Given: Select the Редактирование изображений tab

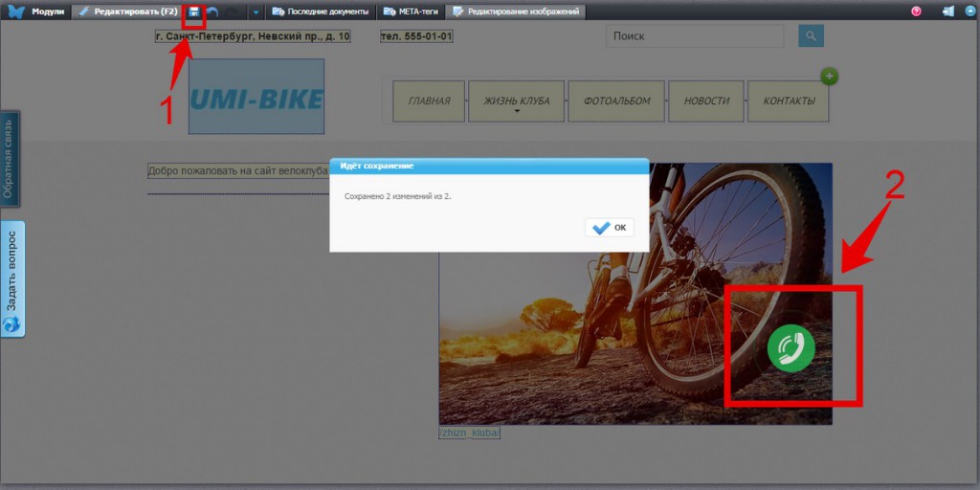Looking at the screenshot, I should tap(516, 11).
